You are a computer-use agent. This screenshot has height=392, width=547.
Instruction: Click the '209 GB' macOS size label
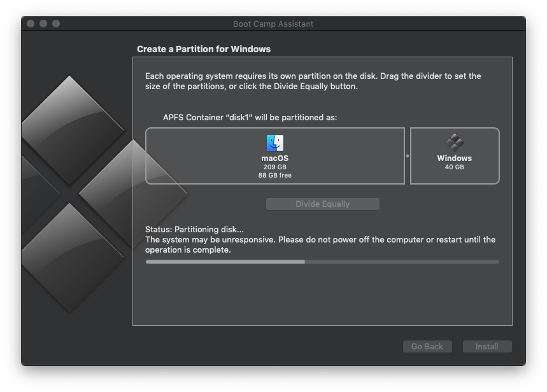[275, 167]
